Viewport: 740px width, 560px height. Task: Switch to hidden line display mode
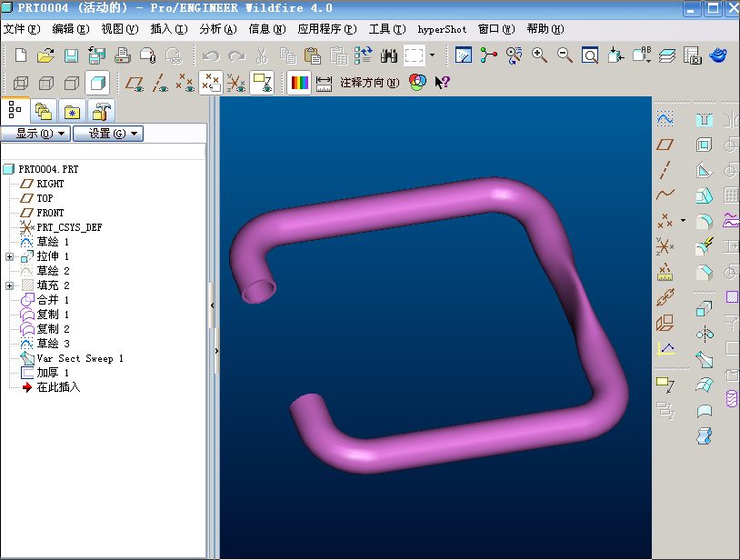(46, 83)
